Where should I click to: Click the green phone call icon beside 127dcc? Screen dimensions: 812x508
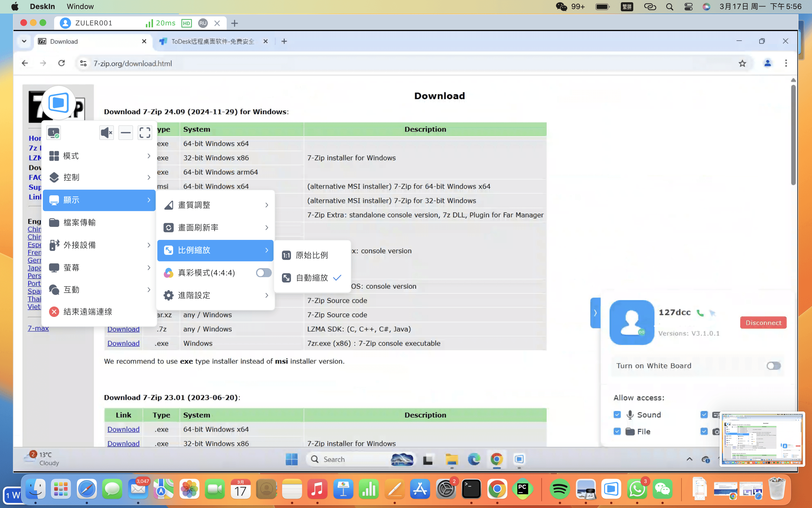tap(700, 313)
